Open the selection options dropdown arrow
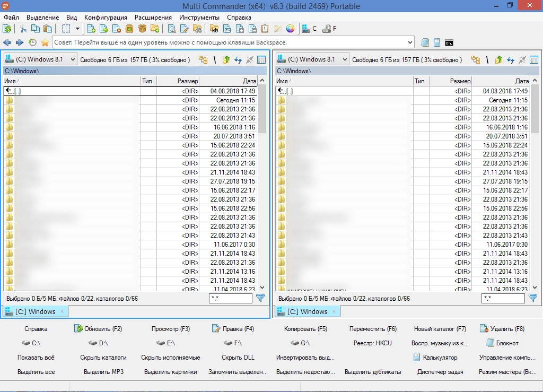 (77, 29)
